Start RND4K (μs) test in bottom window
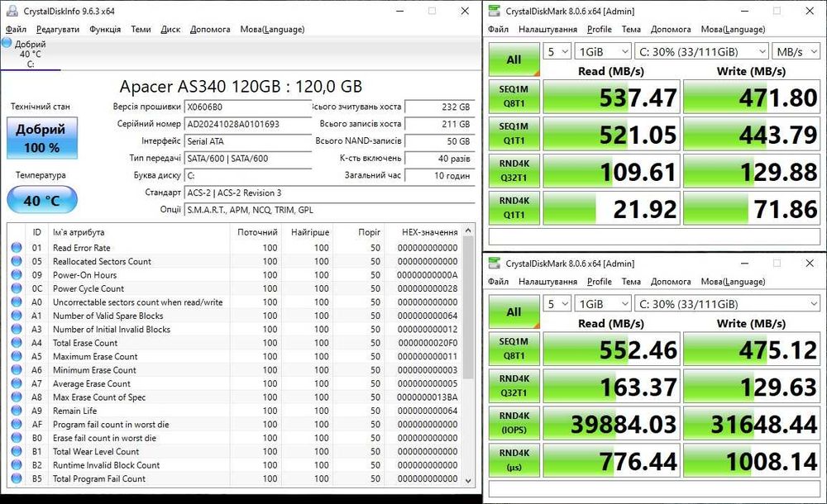This screenshot has width=827, height=504. coord(514,459)
